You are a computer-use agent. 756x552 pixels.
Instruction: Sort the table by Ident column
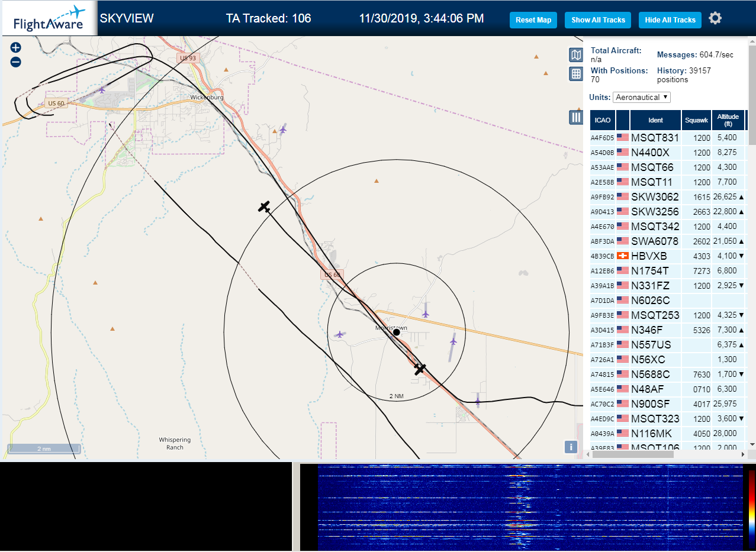point(655,120)
